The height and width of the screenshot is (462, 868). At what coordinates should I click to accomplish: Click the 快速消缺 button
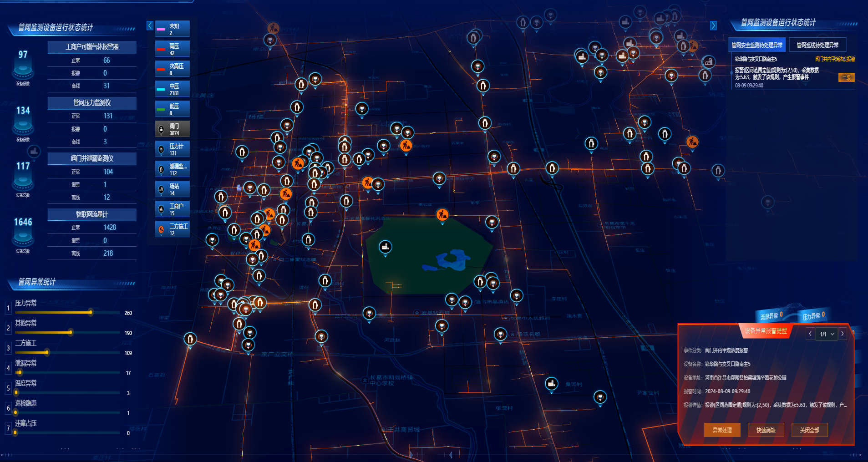click(x=766, y=430)
